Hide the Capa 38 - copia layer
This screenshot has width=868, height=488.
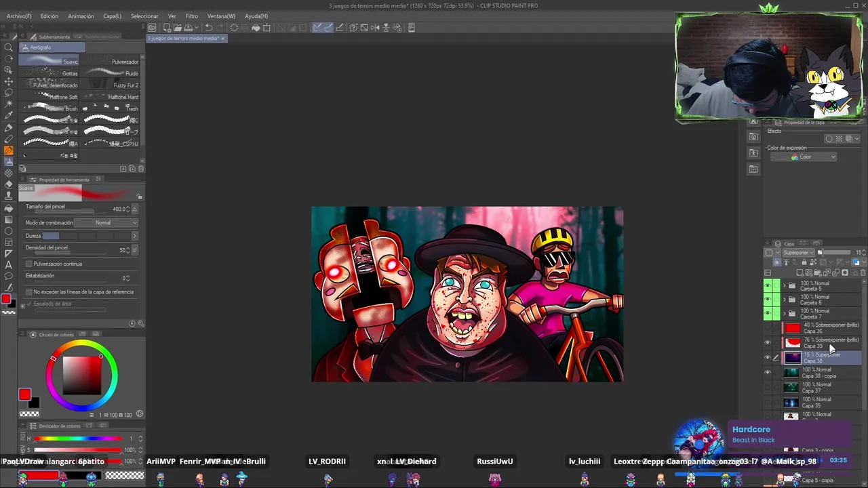click(768, 373)
